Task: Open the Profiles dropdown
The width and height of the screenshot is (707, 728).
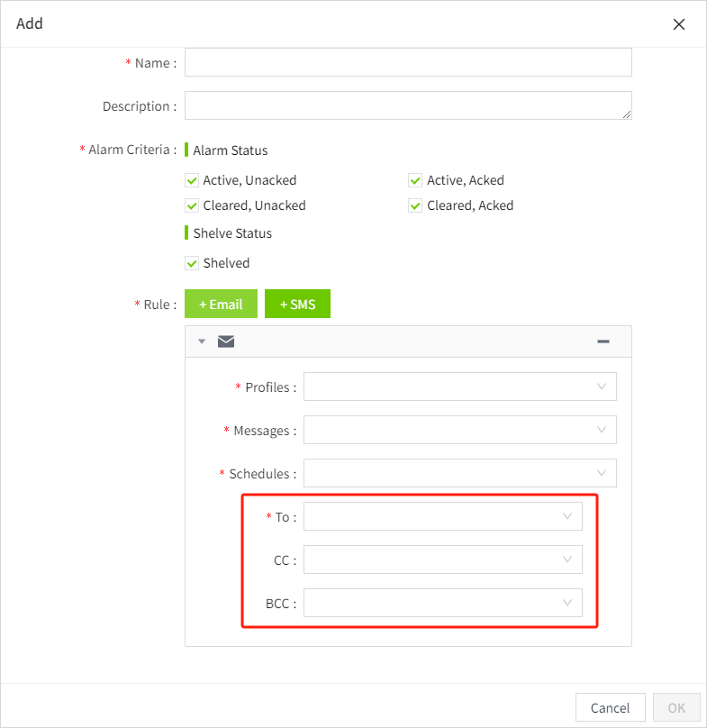Action: tap(459, 387)
